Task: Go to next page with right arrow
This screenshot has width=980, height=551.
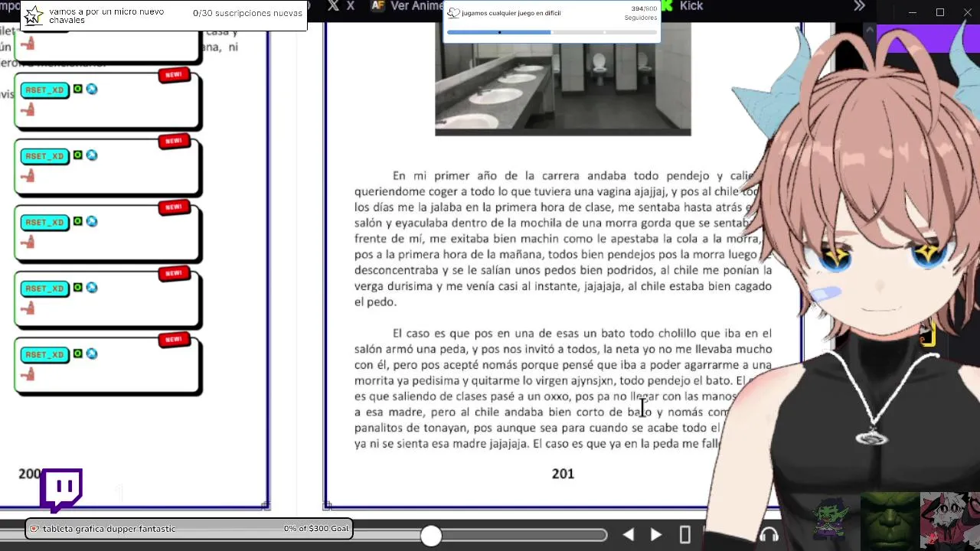Action: [656, 535]
